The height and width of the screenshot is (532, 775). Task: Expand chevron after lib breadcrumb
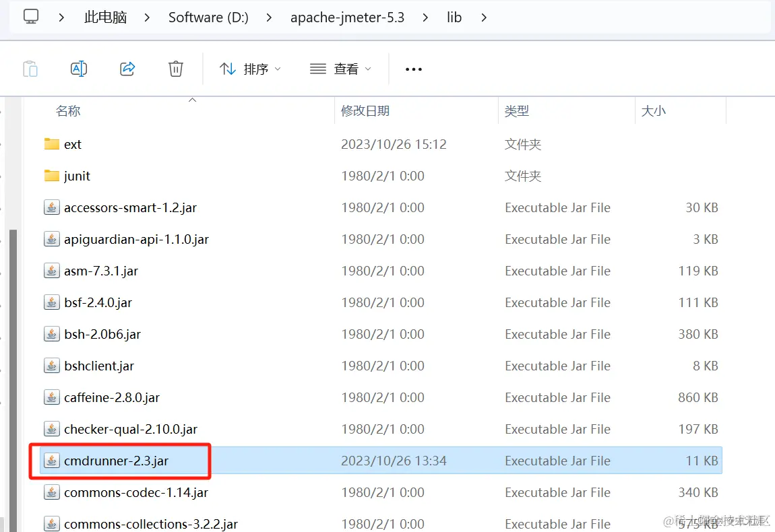tap(484, 18)
